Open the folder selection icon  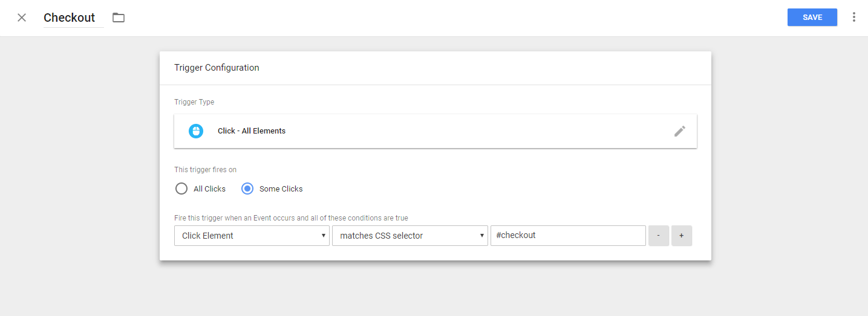pos(119,18)
